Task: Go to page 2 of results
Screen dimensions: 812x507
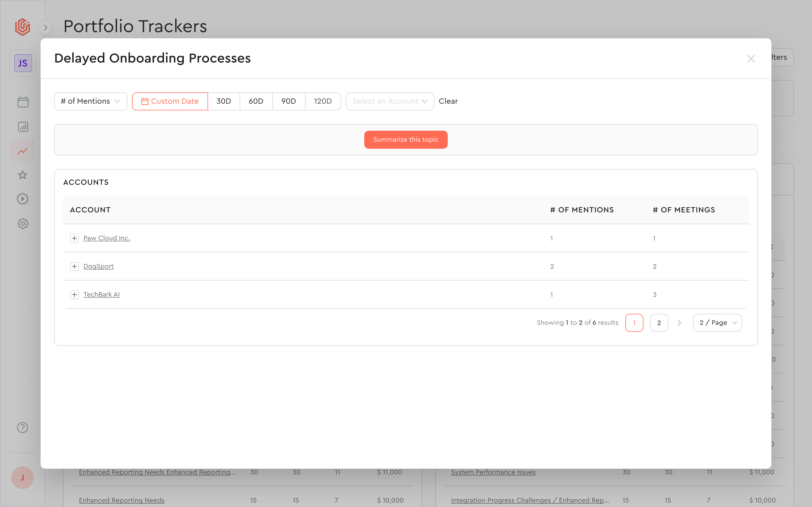Action: [x=659, y=323]
